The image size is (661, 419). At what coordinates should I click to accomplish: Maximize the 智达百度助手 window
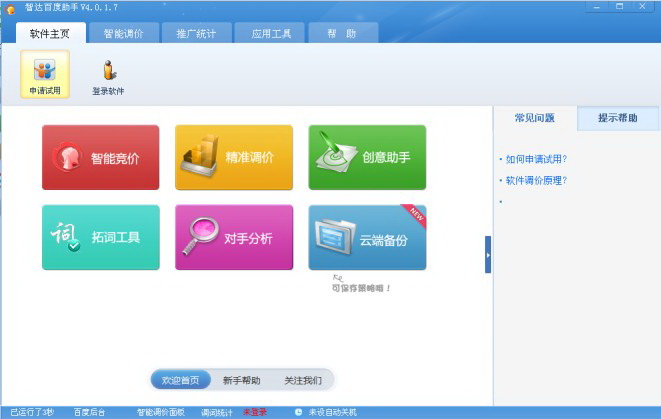point(619,7)
